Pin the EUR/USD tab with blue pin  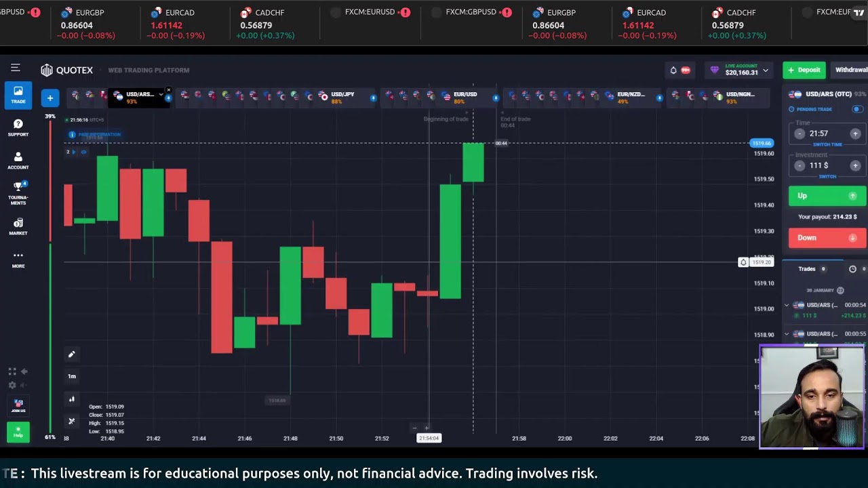[x=496, y=98]
